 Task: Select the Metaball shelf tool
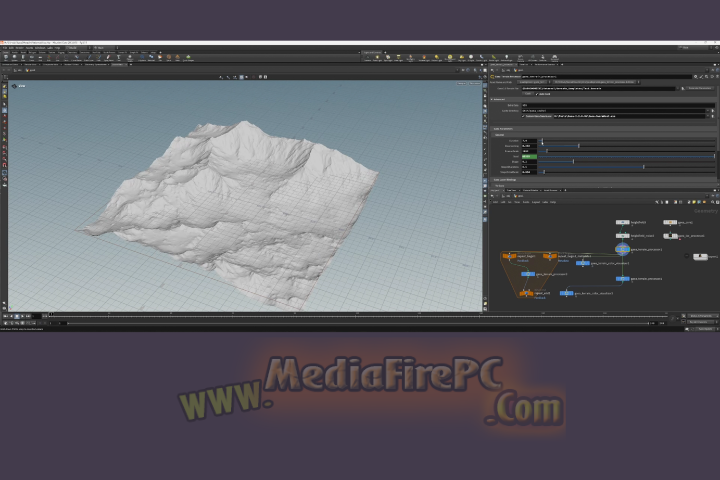click(x=151, y=57)
